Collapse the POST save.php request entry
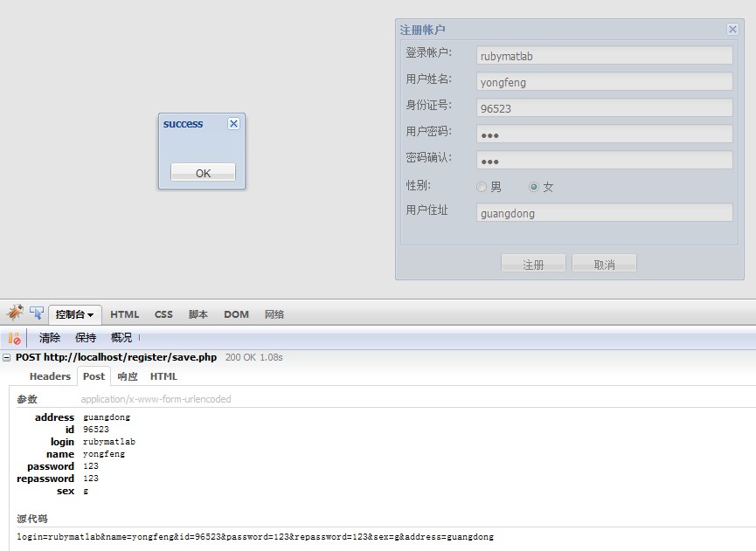 point(7,357)
